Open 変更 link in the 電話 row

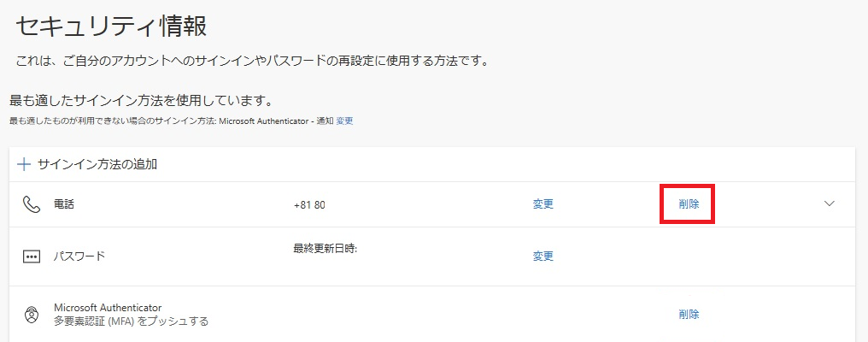(x=543, y=204)
